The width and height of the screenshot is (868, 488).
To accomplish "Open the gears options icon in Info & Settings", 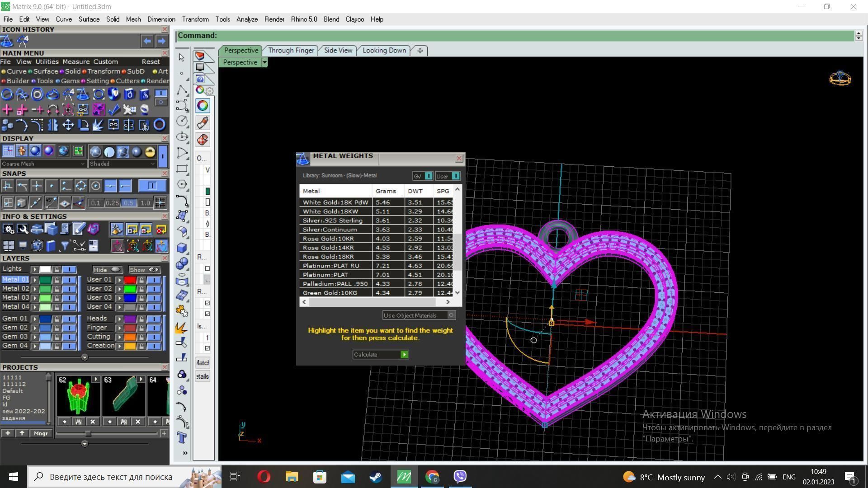I will pyautogui.click(x=8, y=229).
